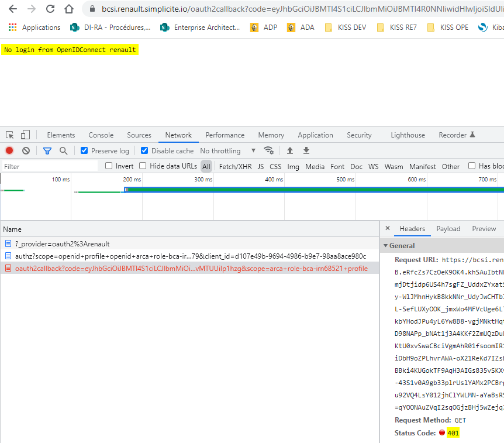Go back with the browser back arrow

point(13,9)
